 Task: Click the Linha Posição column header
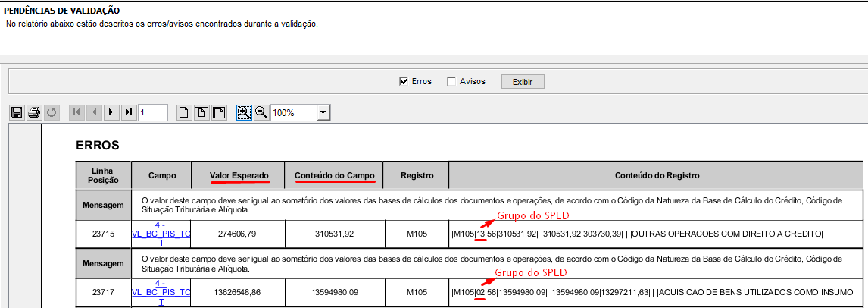104,175
